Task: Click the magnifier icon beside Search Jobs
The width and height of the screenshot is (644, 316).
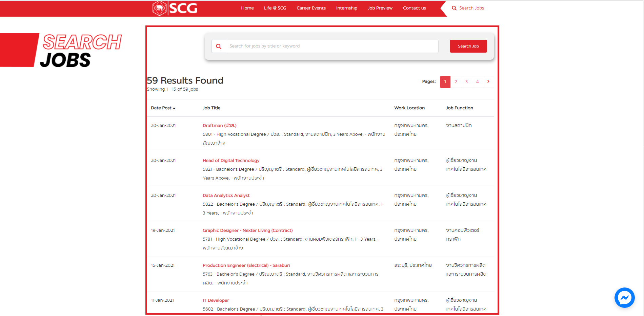Action: point(454,8)
